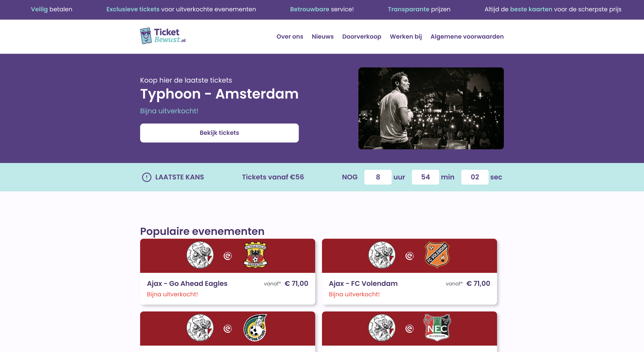Click the Ajax crest in the Go Ahead Eagles card
The width and height of the screenshot is (644, 352).
coord(200,255)
